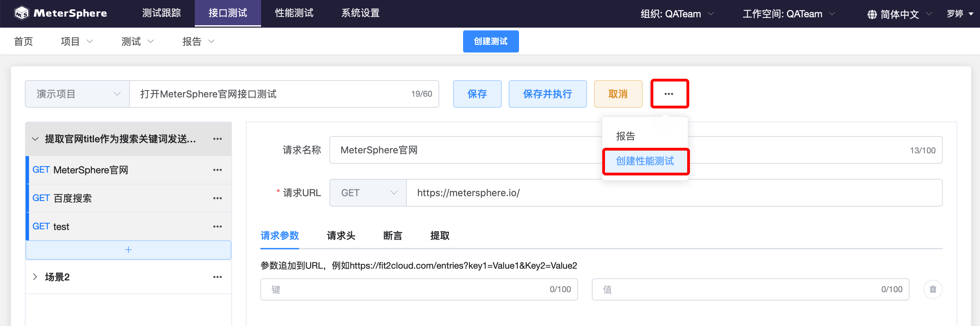Open more options for test request
This screenshot has height=326, width=980.
click(218, 226)
